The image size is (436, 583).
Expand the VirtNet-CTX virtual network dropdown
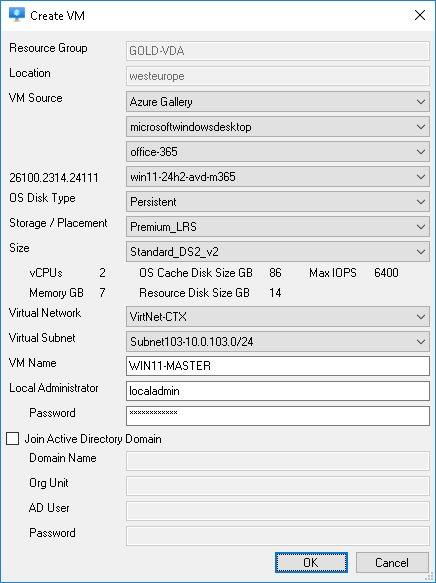click(x=278, y=317)
